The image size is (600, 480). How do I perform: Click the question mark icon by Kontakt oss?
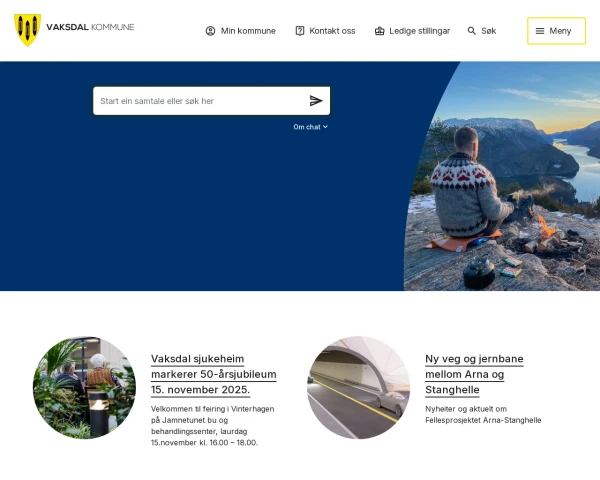coord(300,31)
